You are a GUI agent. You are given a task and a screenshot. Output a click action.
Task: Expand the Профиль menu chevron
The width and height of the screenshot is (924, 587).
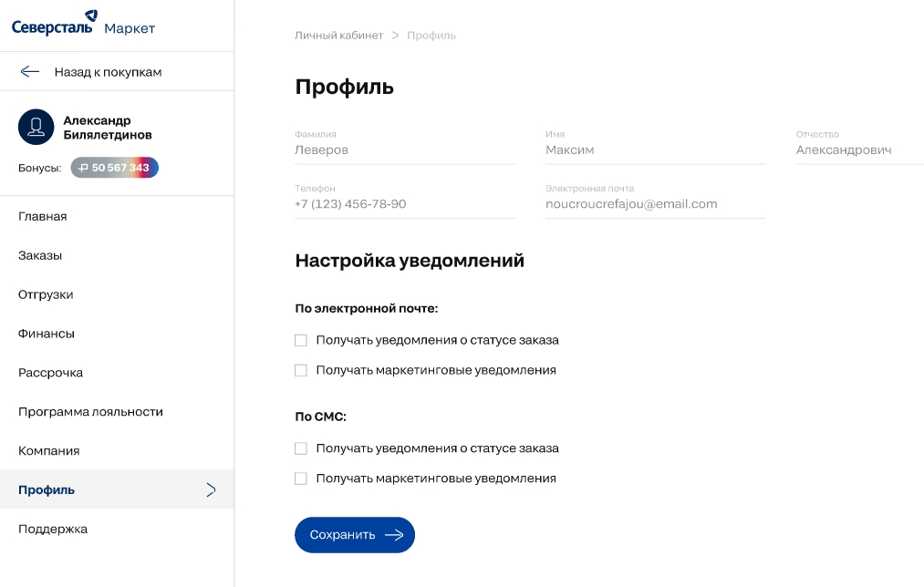[x=211, y=489]
